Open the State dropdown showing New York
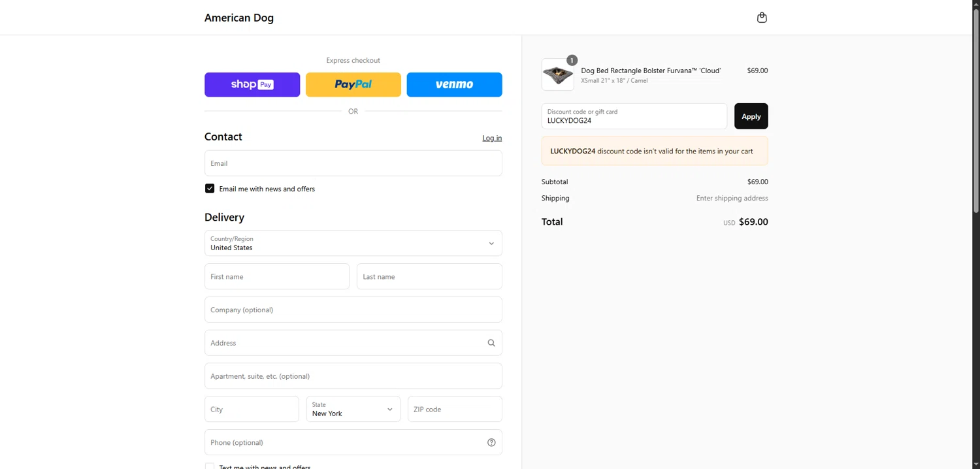This screenshot has width=980, height=469. [353, 409]
